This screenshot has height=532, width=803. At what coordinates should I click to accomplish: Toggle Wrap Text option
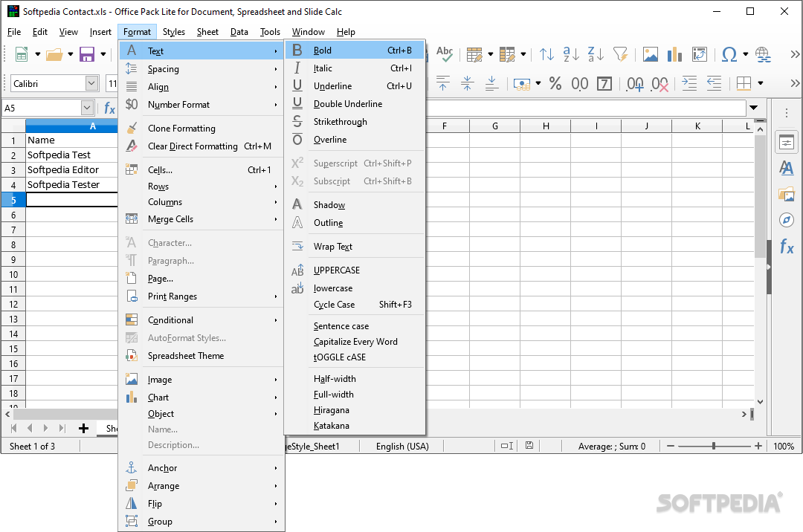[355, 247]
